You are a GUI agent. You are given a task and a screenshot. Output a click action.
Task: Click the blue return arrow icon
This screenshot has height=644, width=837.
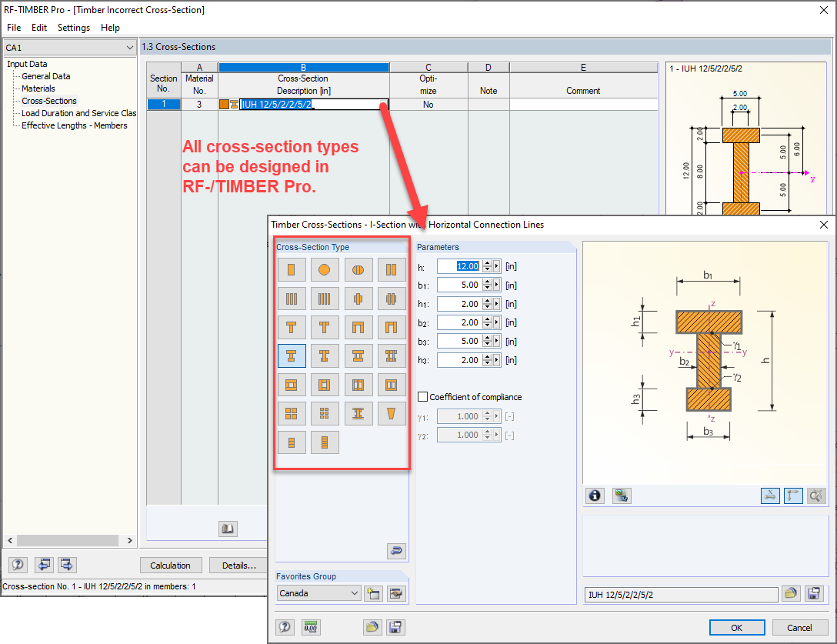(x=397, y=551)
